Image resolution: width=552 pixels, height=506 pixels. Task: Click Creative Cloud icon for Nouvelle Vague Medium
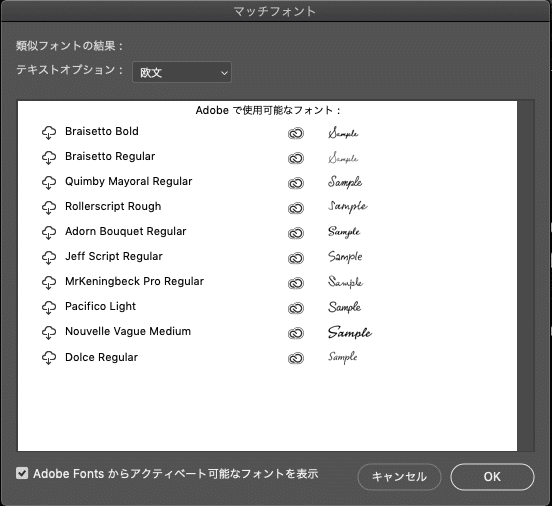296,333
